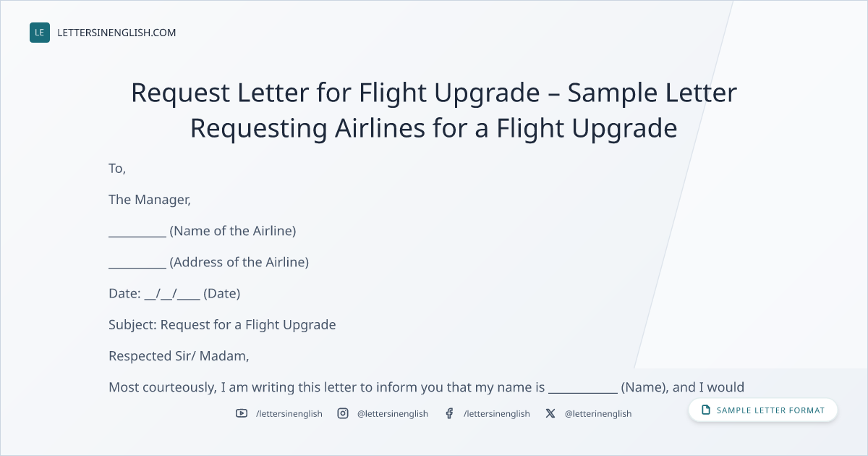
Task: Open the Facebook /lettersinenglish handle
Action: click(x=497, y=413)
